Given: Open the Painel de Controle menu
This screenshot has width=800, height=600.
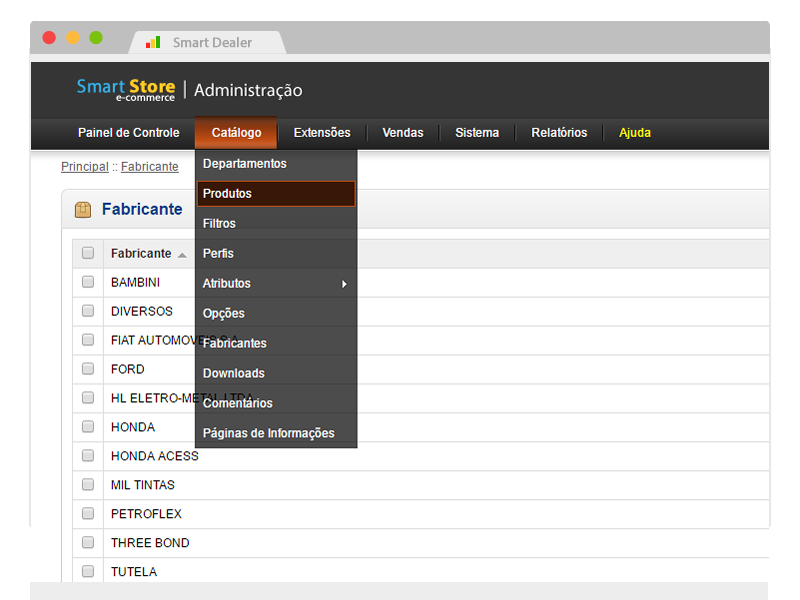Looking at the screenshot, I should (x=129, y=133).
